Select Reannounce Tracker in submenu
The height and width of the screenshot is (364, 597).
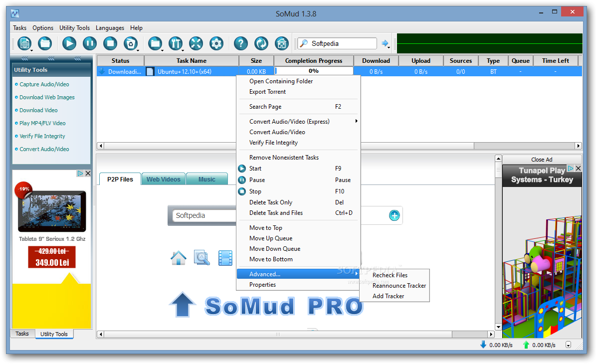coord(399,286)
